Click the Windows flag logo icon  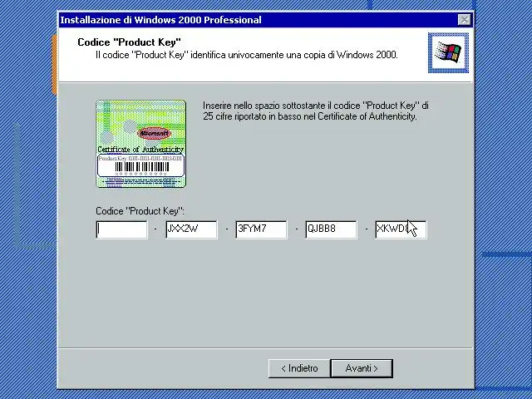pyautogui.click(x=448, y=52)
